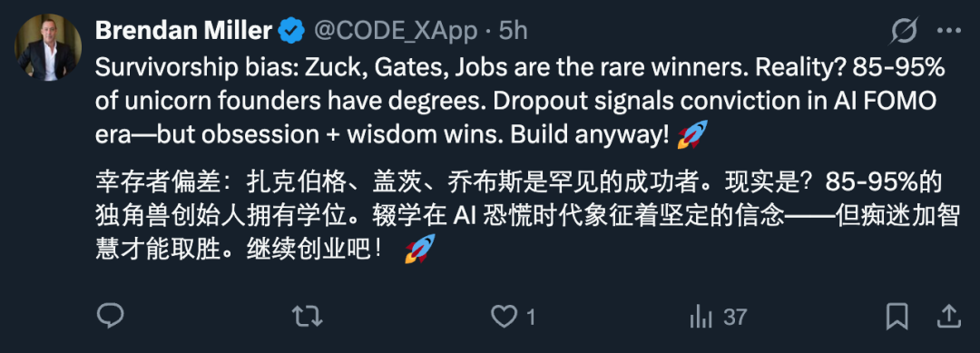Open the post via the 5h timestamp

(513, 31)
